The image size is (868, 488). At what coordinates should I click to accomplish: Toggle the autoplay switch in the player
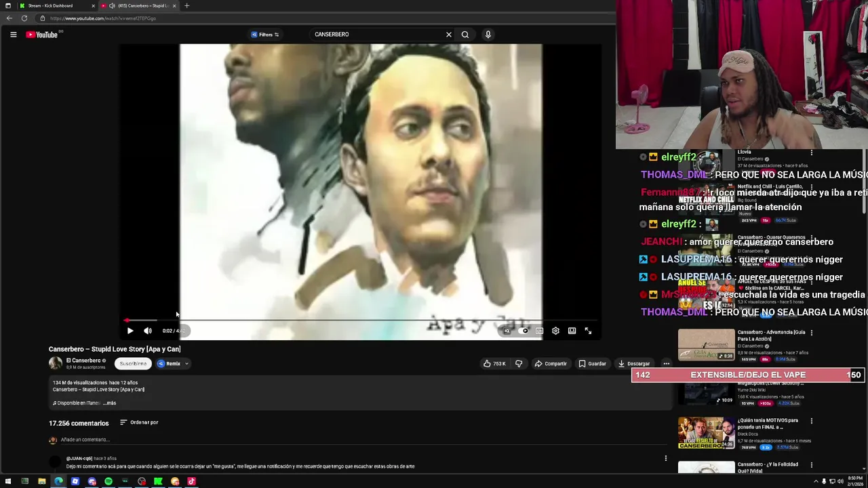[523, 331]
